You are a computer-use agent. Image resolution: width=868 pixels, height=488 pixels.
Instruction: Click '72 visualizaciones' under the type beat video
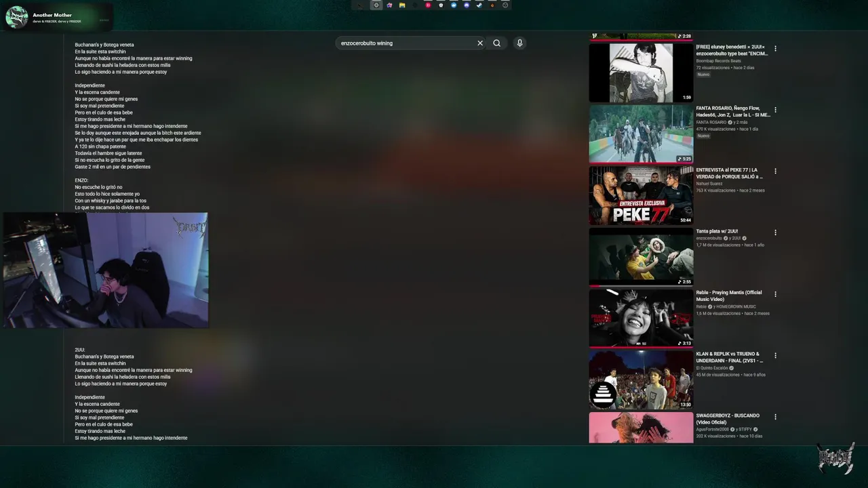[713, 68]
